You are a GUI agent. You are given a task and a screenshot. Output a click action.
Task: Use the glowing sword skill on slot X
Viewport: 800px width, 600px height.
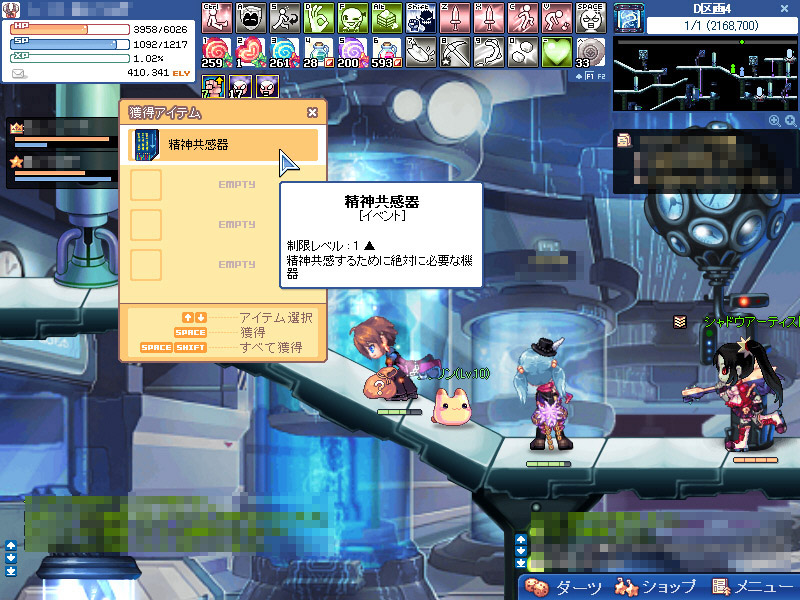coord(489,18)
